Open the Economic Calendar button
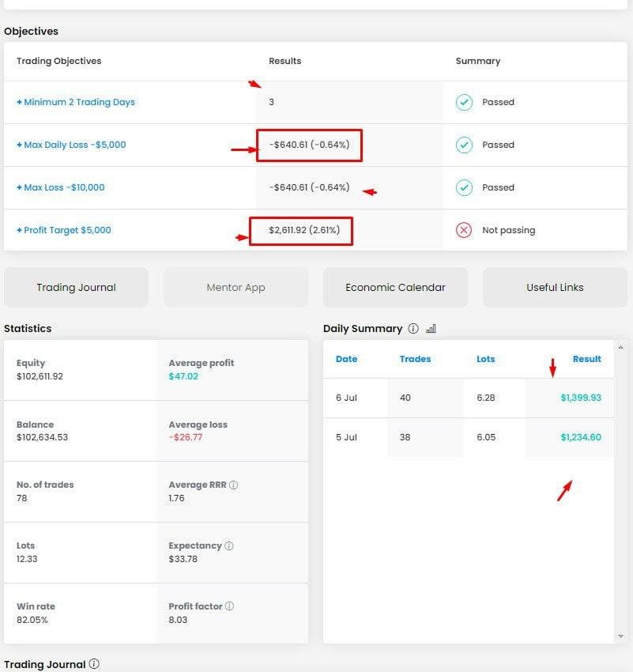The height and width of the screenshot is (672, 633). point(395,288)
